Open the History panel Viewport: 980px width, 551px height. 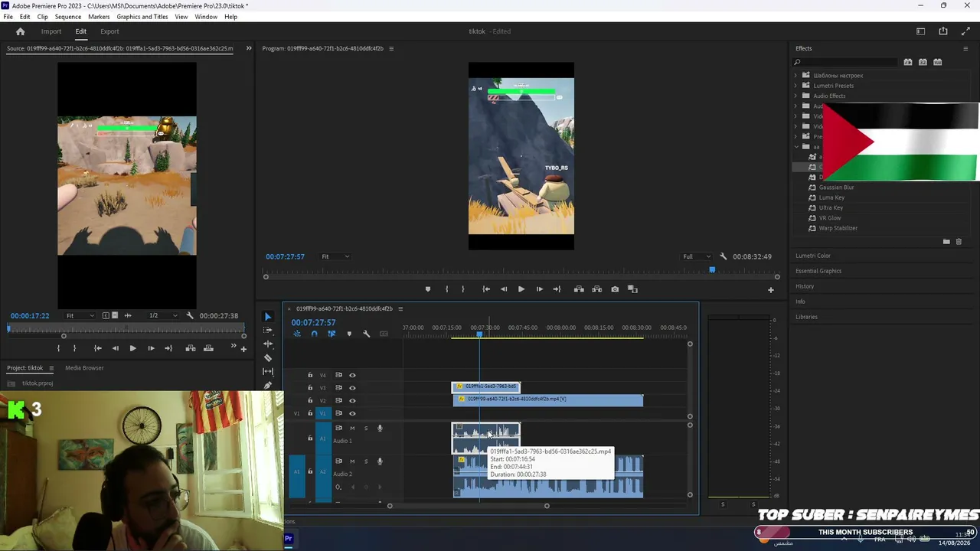coord(805,286)
